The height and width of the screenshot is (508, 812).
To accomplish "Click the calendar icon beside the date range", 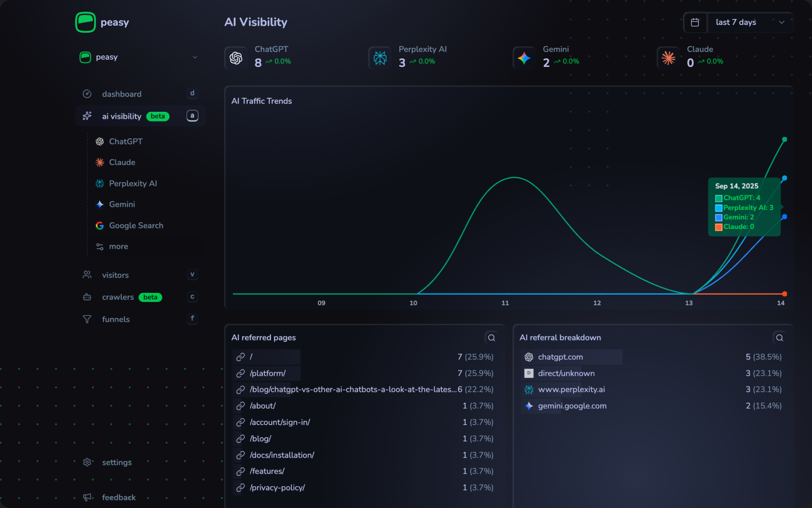I will (694, 22).
